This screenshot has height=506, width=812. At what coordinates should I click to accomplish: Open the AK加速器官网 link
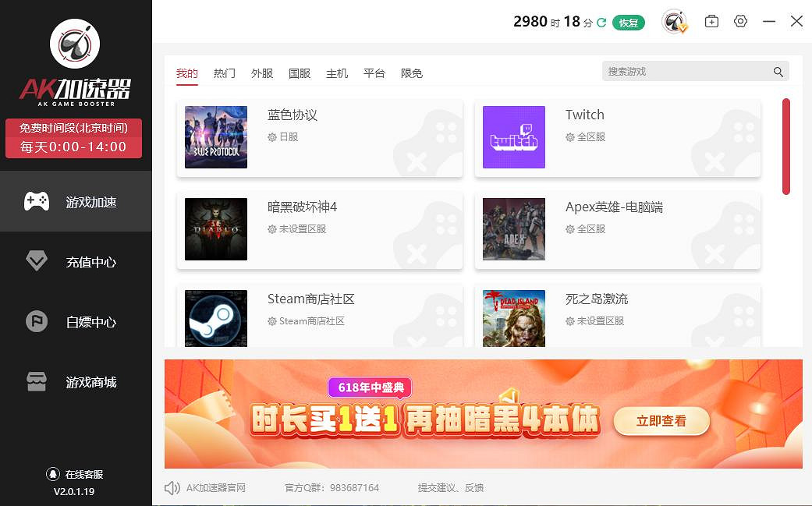pos(216,487)
